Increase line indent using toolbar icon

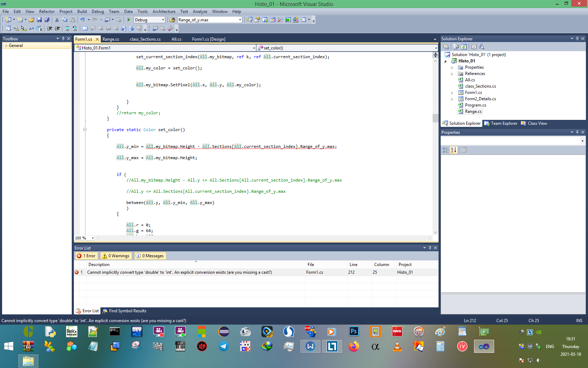click(x=57, y=28)
